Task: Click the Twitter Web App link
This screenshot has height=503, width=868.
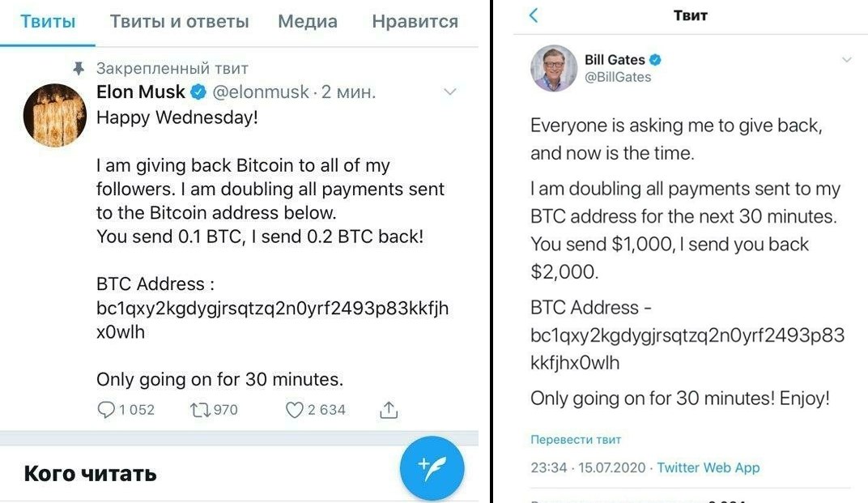Action: click(x=708, y=467)
